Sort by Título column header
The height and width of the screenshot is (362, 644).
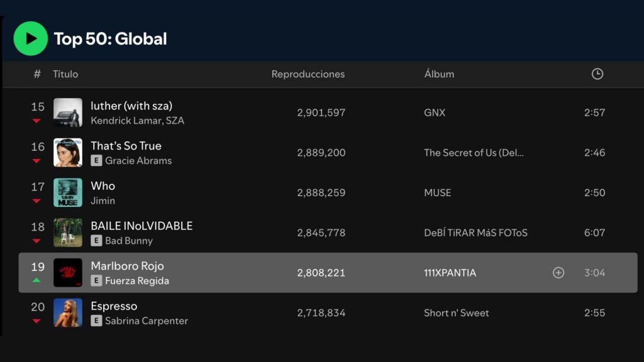click(65, 74)
